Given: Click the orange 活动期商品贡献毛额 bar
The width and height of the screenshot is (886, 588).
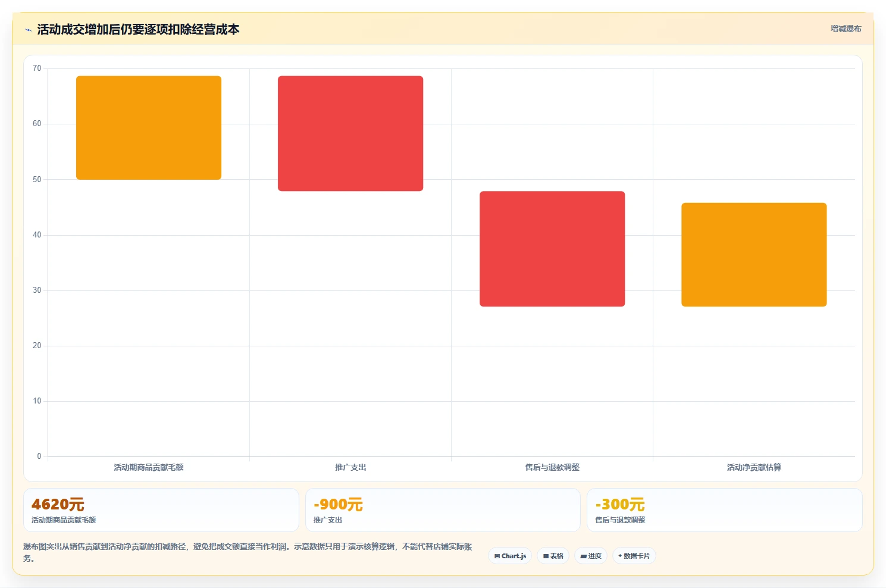Looking at the screenshot, I should click(149, 127).
